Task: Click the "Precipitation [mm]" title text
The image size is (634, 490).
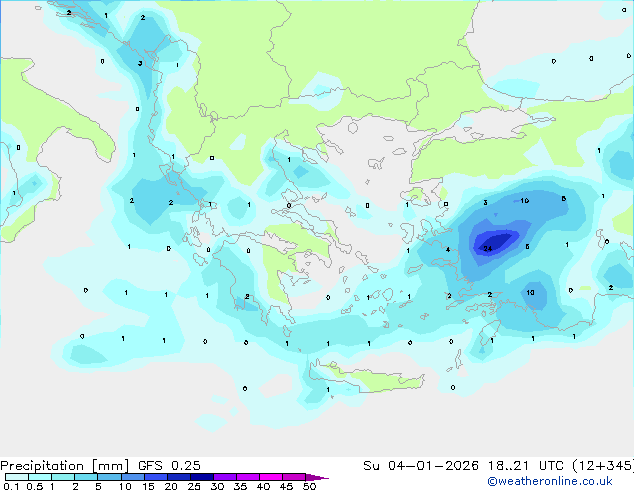Action: (x=65, y=466)
